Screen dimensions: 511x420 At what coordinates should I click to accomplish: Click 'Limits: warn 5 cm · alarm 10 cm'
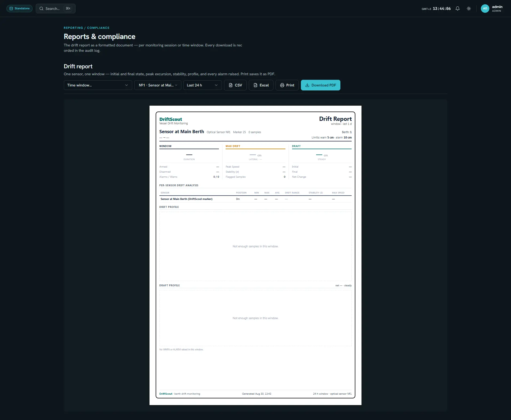click(331, 138)
